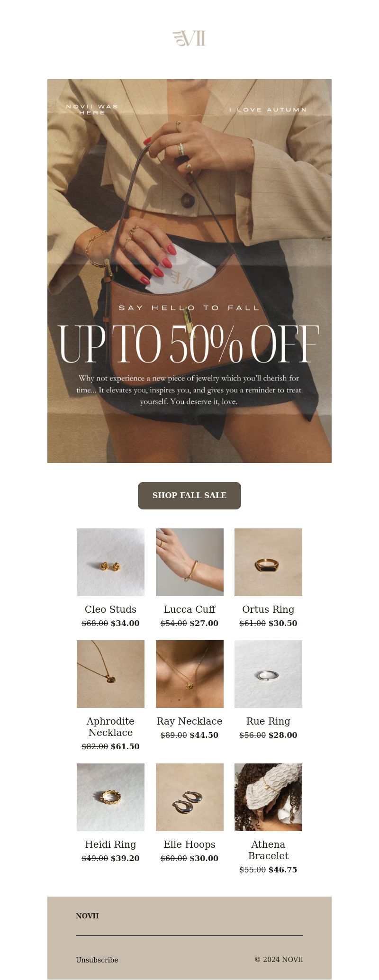
Task: Select the Heidi Ring product image
Action: coord(110,797)
